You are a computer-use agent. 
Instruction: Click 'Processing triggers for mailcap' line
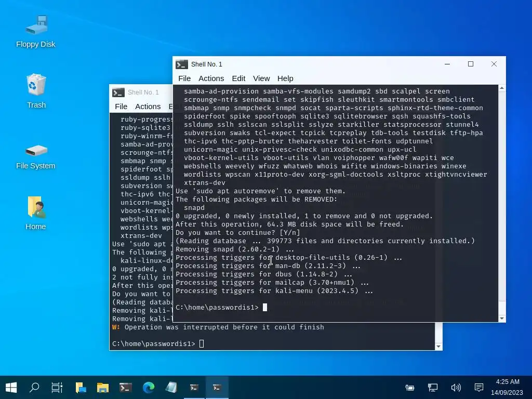click(x=272, y=282)
